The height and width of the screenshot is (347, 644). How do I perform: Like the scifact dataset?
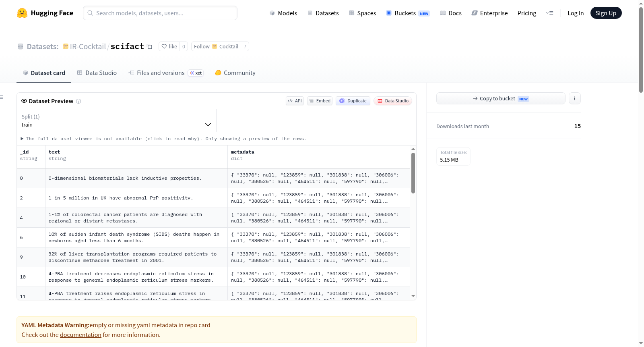tap(169, 46)
